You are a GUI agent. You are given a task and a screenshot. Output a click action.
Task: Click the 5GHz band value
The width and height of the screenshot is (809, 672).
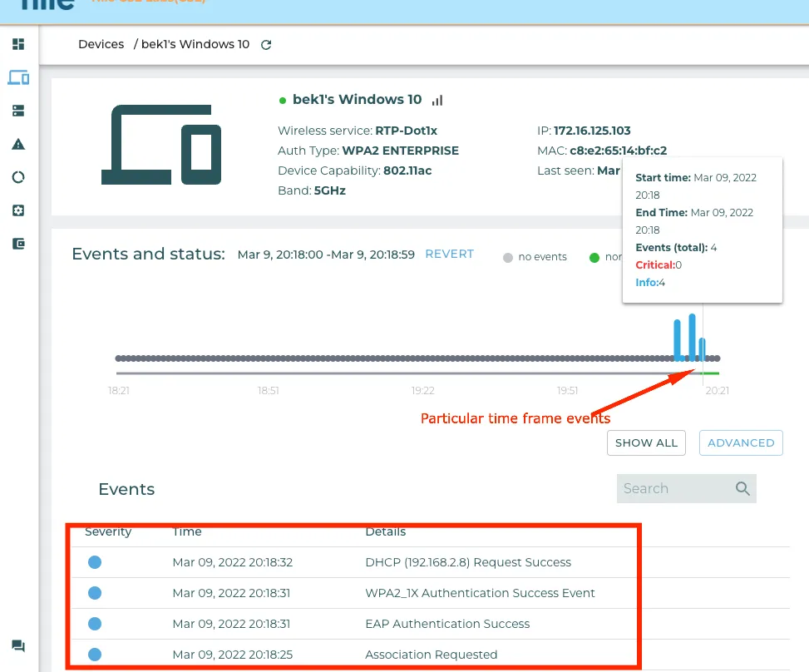[x=330, y=190]
